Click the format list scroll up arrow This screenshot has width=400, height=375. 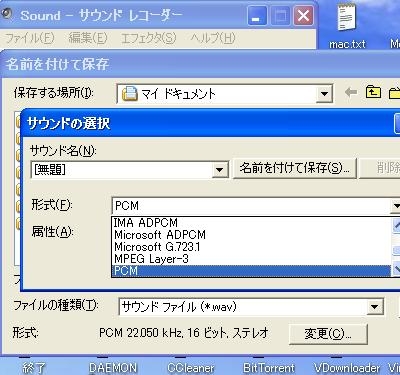[396, 226]
